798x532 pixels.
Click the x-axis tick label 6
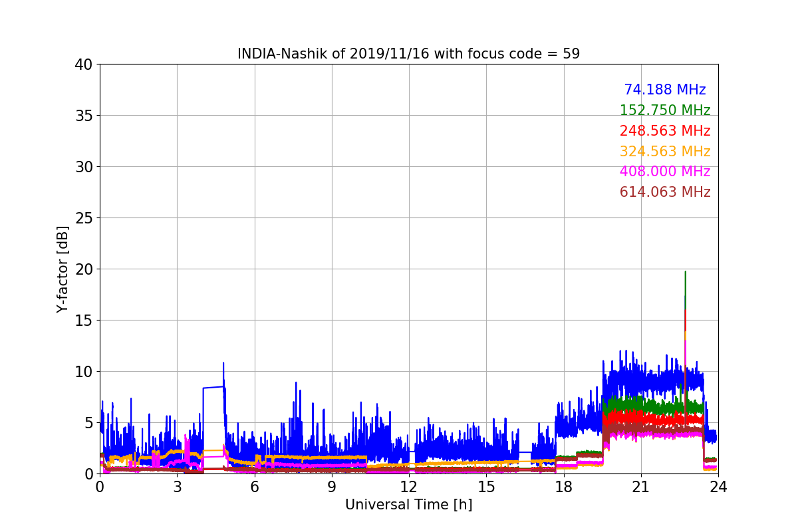(254, 486)
